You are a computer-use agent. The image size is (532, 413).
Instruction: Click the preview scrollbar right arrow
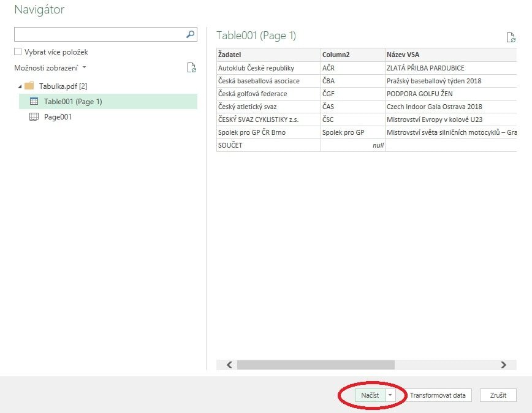tap(504, 365)
